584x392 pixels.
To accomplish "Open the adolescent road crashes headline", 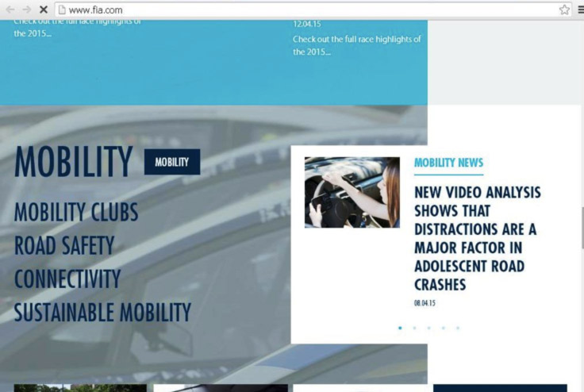I will pyautogui.click(x=478, y=239).
